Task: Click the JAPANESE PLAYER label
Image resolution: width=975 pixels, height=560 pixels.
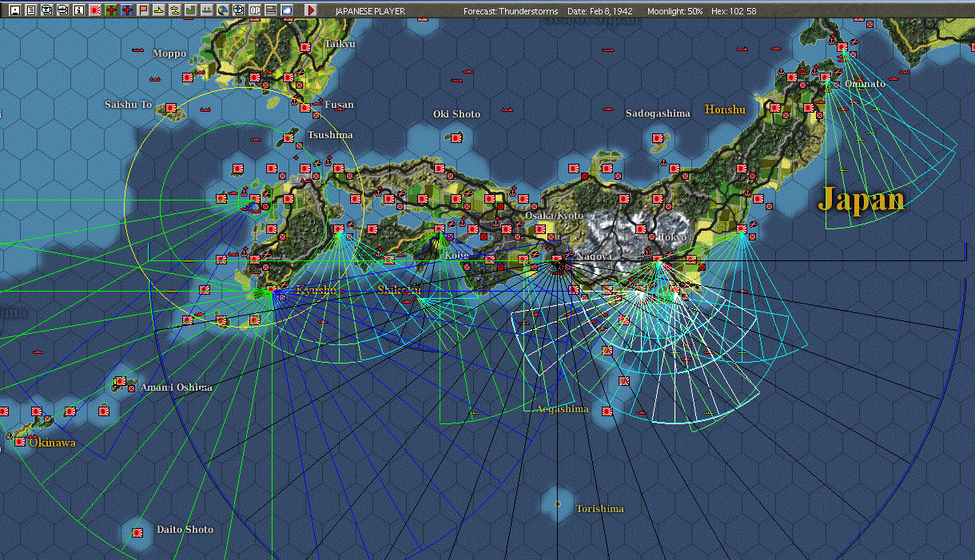Action: pos(370,11)
